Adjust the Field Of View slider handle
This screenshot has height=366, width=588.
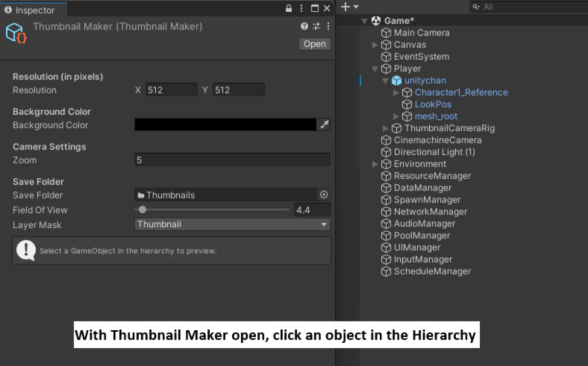click(x=142, y=210)
